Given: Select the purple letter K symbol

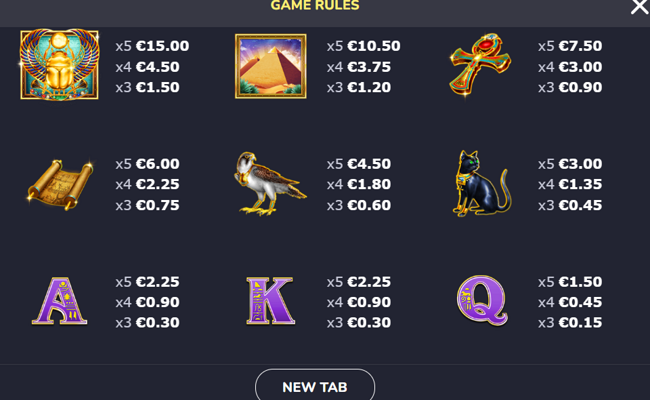Looking at the screenshot, I should (x=270, y=301).
